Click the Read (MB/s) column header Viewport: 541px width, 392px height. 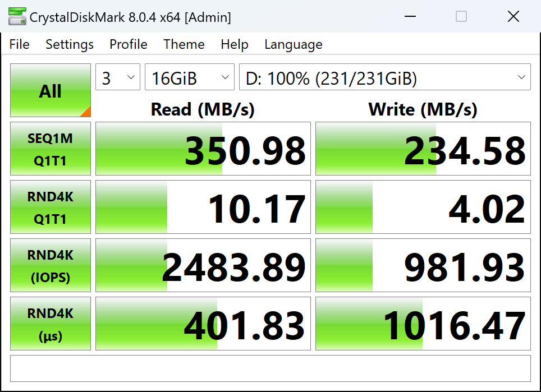point(203,109)
